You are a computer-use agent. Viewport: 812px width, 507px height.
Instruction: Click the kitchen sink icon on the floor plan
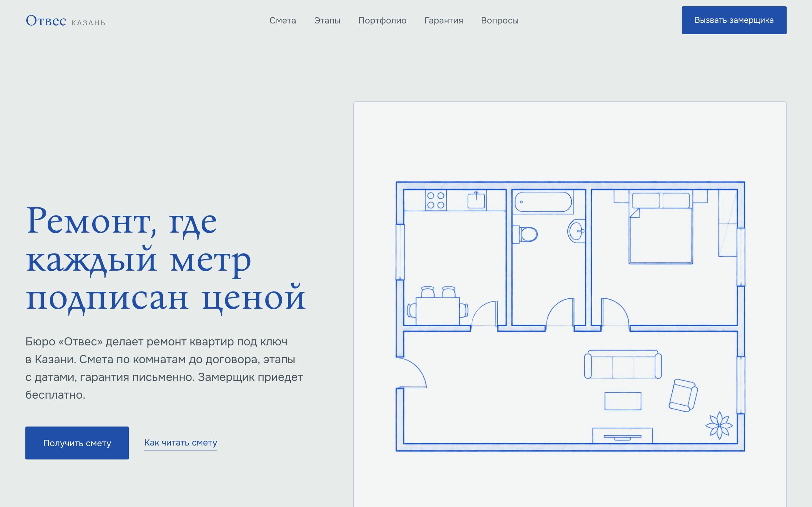click(x=476, y=200)
